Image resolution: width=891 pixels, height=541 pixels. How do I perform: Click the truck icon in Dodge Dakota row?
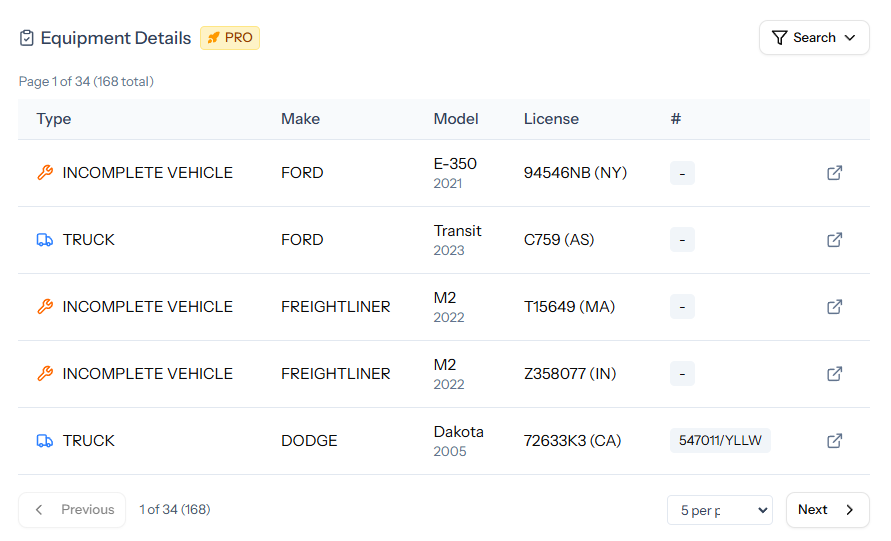[x=45, y=441]
